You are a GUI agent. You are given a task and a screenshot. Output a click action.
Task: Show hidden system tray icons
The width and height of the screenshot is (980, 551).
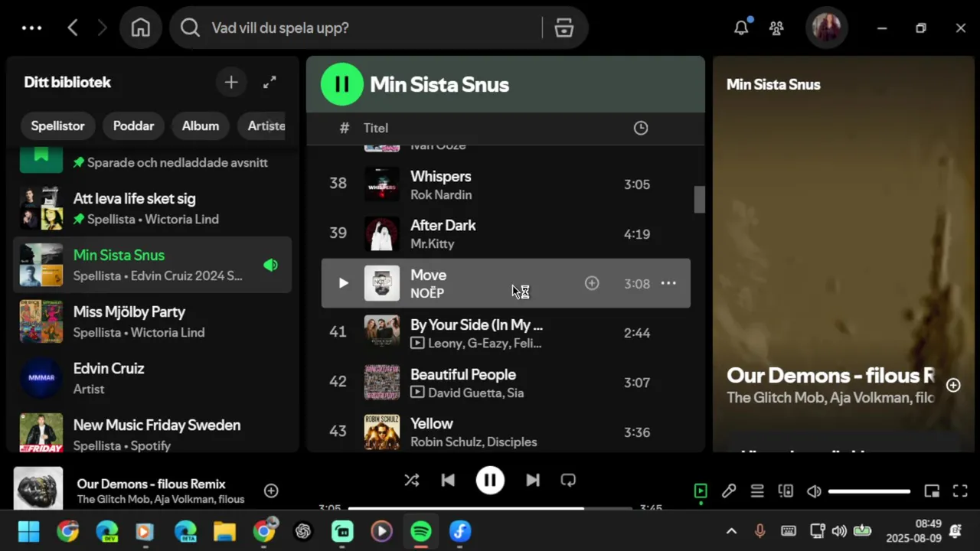[731, 531]
